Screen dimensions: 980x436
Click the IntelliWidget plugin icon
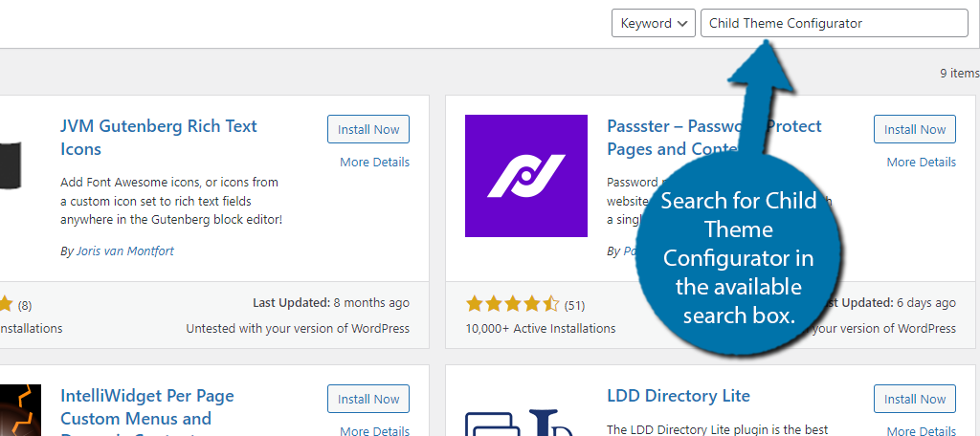coord(20,410)
